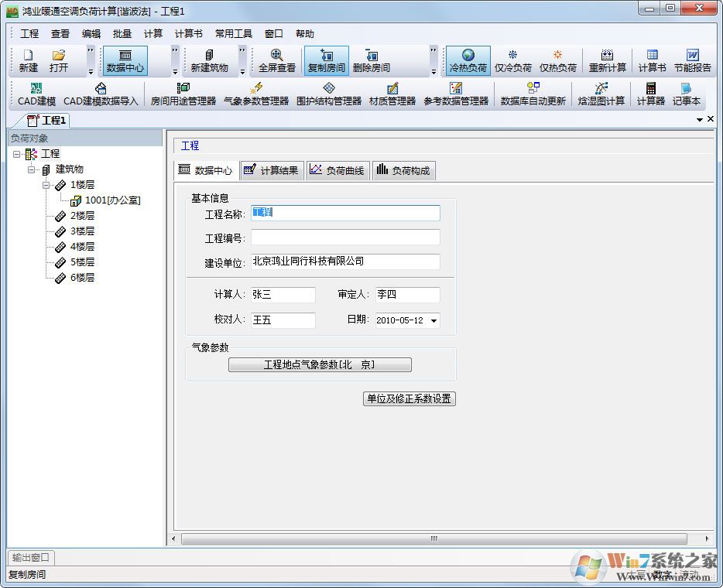Generate the 节能报告 energy report
723x588 pixels.
[x=693, y=60]
